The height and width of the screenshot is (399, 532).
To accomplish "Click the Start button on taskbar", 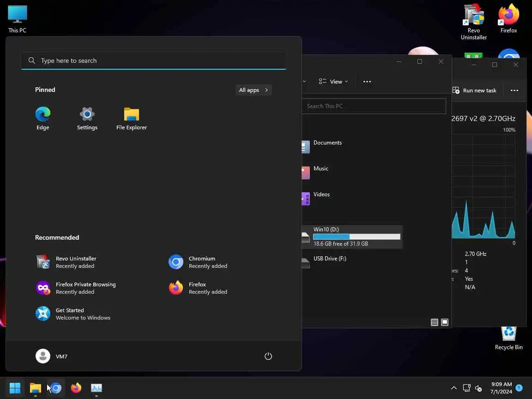I will (15, 388).
